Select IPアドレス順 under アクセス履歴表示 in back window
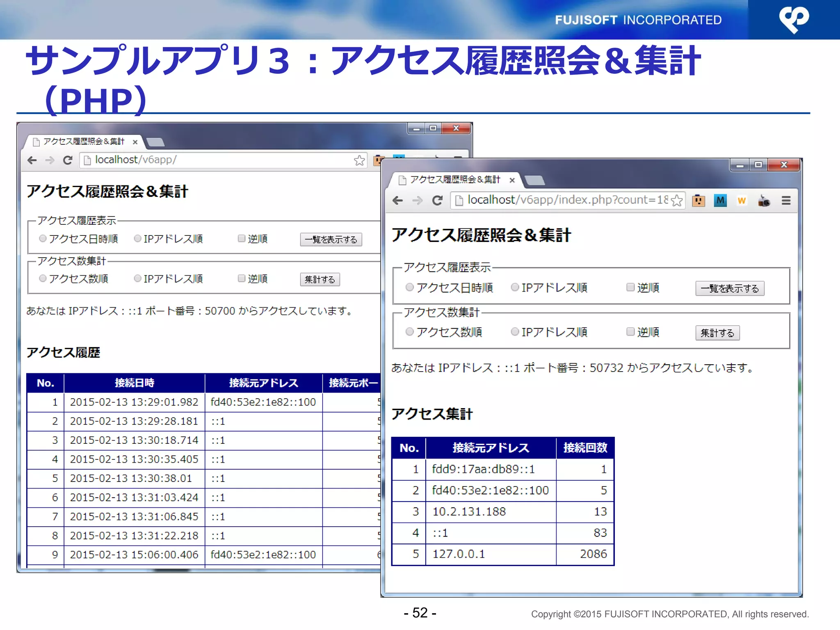This screenshot has height=630, width=840. pyautogui.click(x=138, y=238)
